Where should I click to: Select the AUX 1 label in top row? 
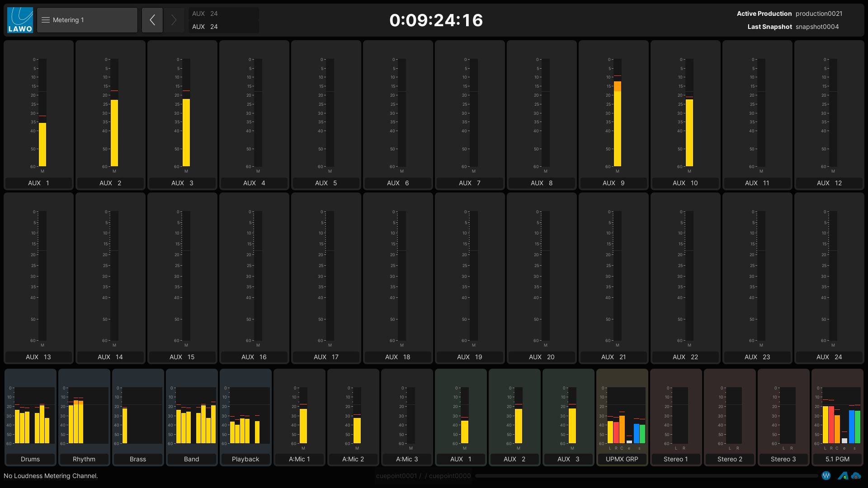(38, 183)
